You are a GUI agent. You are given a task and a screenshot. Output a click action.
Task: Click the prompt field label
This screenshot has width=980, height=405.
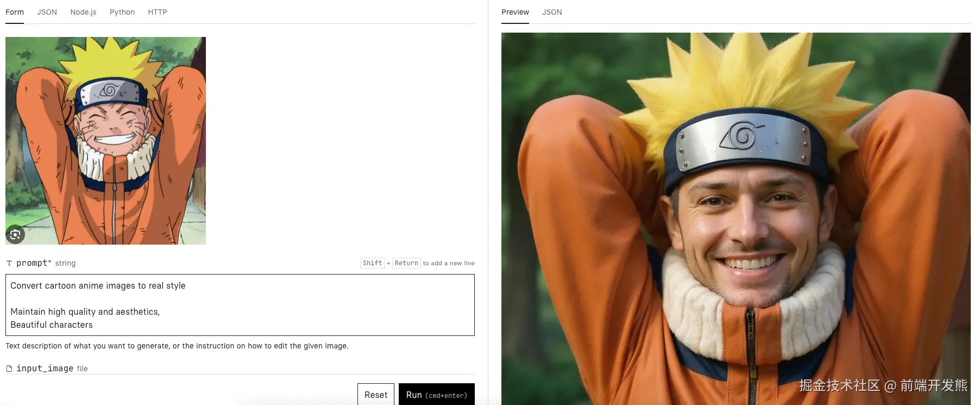(x=33, y=263)
